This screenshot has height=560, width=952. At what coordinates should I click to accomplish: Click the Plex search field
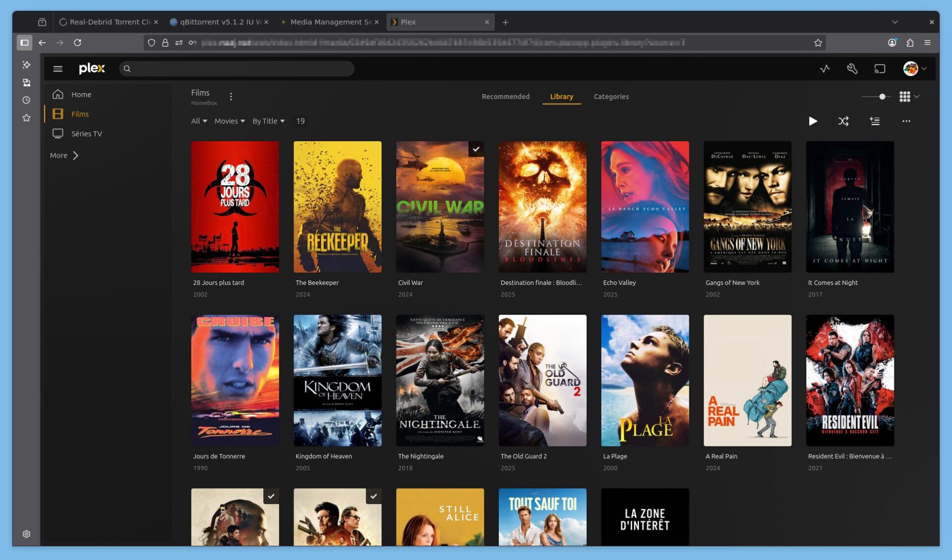click(x=237, y=69)
